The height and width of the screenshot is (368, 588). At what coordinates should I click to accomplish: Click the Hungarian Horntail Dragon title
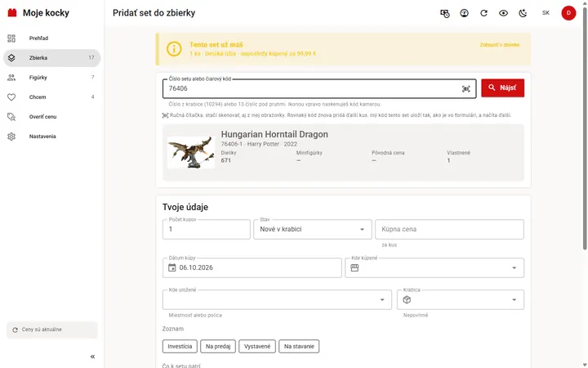(x=274, y=134)
